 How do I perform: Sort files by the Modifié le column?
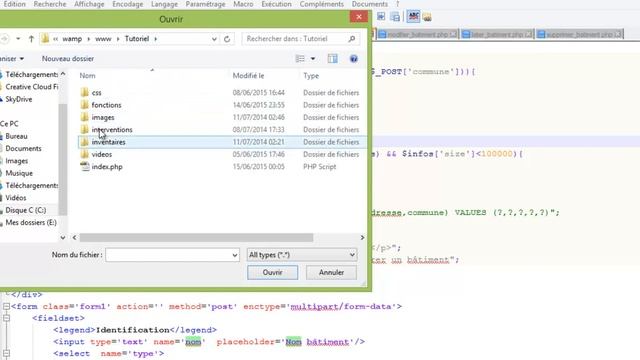tap(248, 76)
